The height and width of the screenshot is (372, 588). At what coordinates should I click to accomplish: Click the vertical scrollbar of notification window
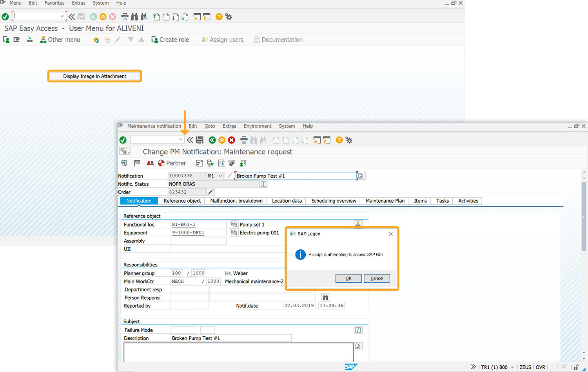coord(584,216)
